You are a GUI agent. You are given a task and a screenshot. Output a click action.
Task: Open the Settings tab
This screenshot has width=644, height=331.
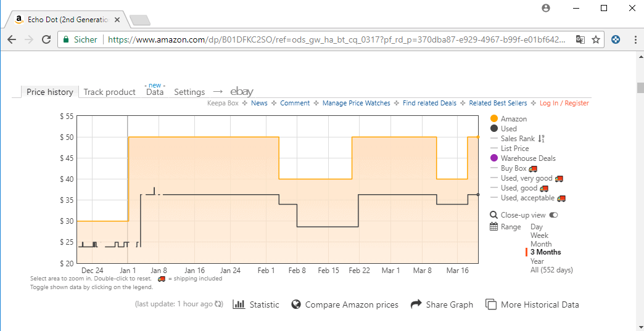(x=189, y=92)
